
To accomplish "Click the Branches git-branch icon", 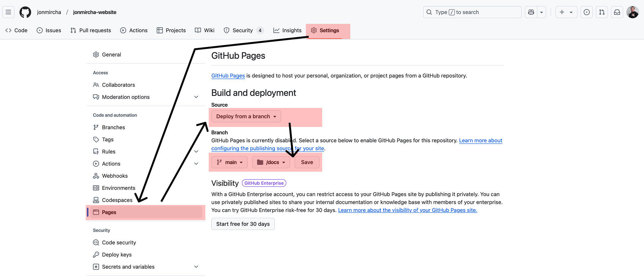I will (x=96, y=127).
